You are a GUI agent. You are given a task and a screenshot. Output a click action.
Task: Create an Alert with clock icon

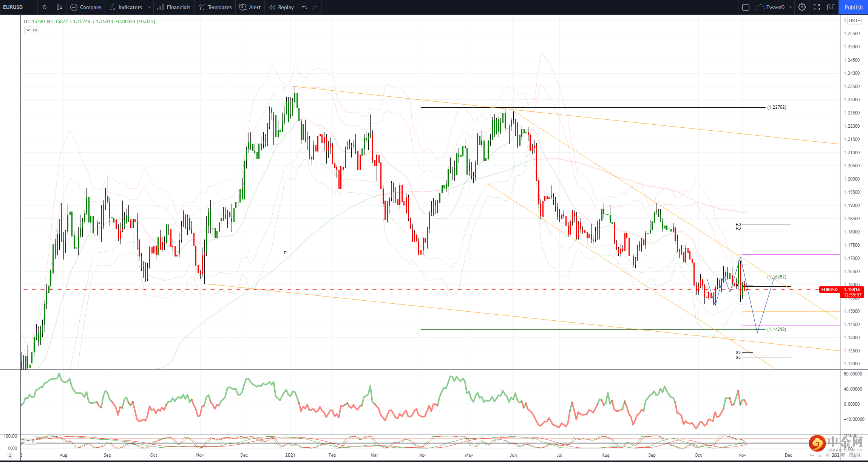pyautogui.click(x=250, y=7)
